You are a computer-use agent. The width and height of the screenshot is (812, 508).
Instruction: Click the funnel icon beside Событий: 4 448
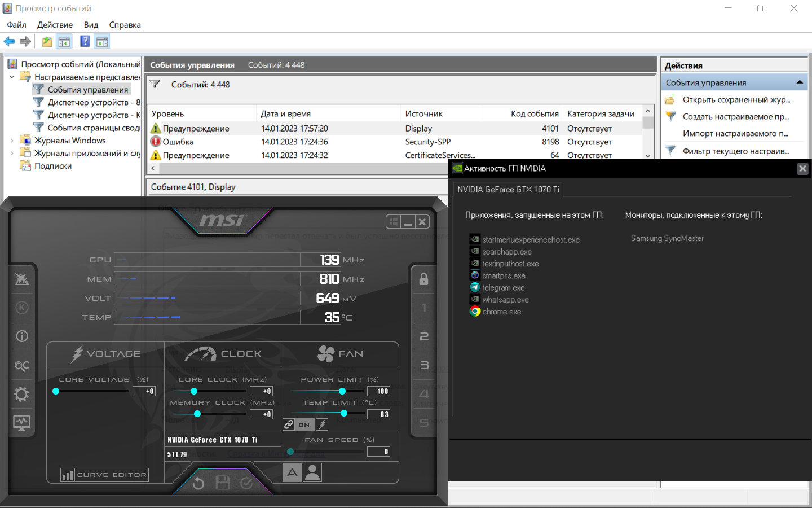(x=155, y=85)
